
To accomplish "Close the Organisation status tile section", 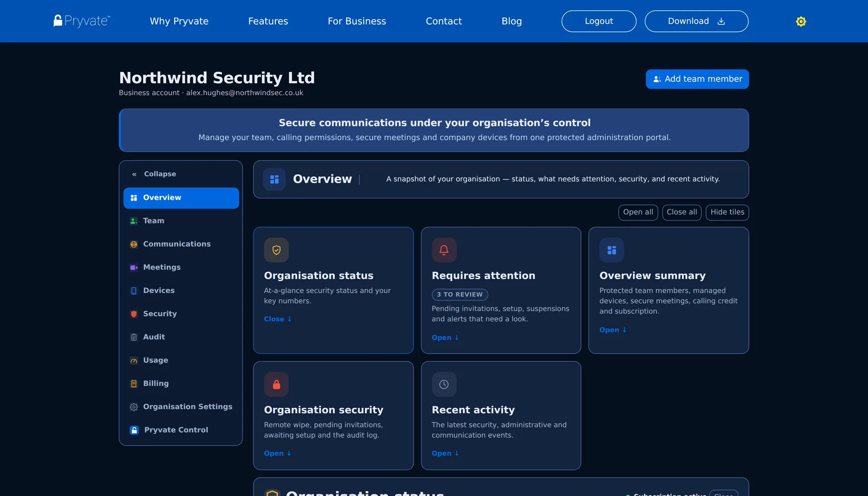I will [278, 319].
